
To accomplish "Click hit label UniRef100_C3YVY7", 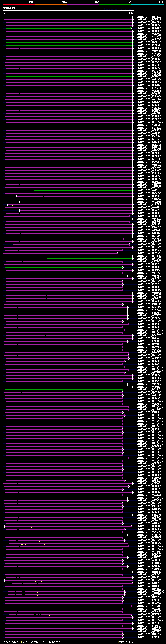I will click(149, 284).
